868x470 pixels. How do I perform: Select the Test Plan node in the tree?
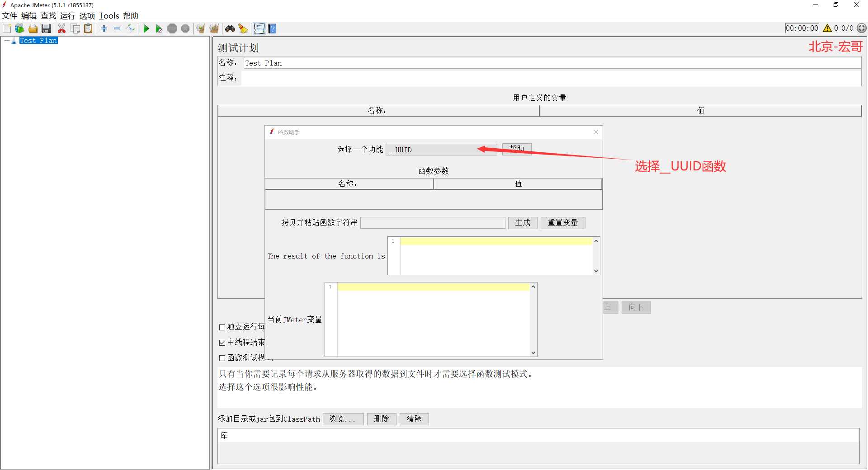tap(38, 41)
